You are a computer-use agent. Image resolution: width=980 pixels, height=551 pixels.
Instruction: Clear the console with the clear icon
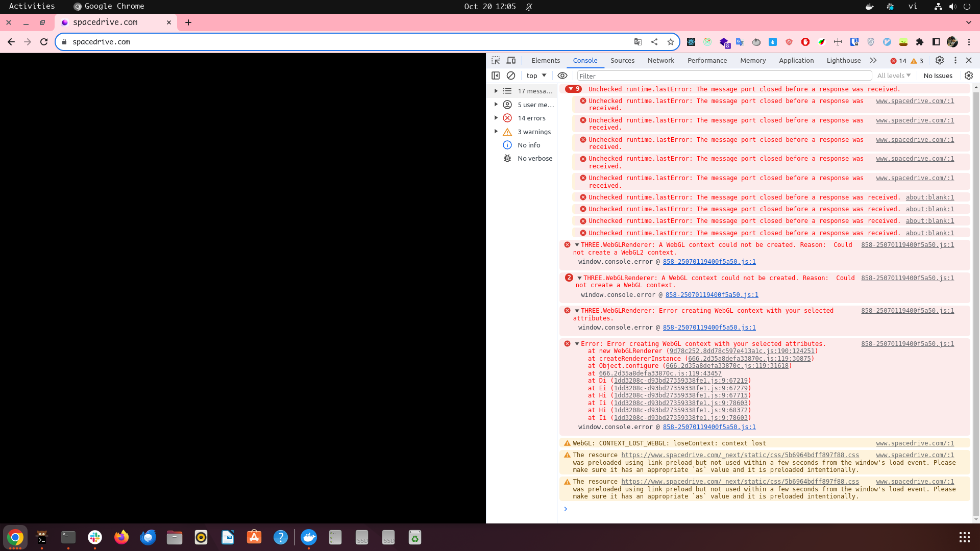(x=510, y=75)
